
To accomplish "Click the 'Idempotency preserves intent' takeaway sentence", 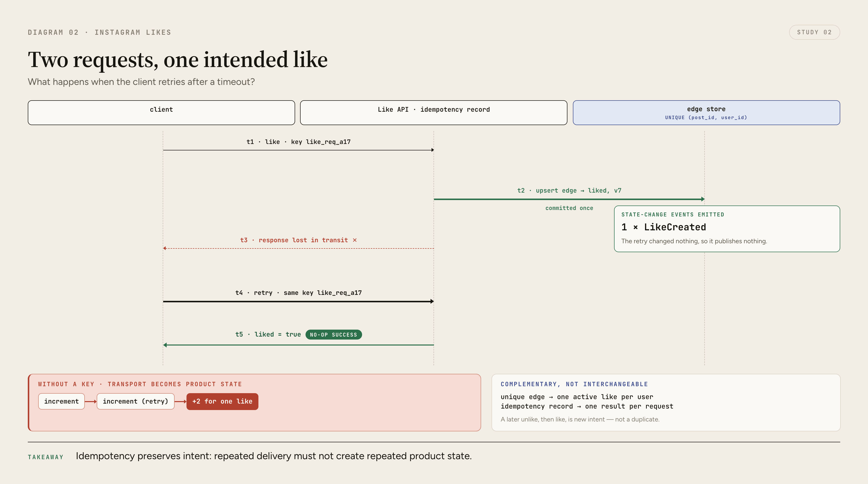I will (x=274, y=456).
